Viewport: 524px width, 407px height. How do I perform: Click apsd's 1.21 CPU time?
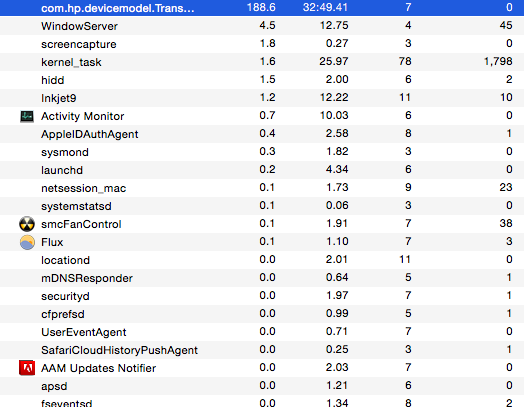coord(337,386)
